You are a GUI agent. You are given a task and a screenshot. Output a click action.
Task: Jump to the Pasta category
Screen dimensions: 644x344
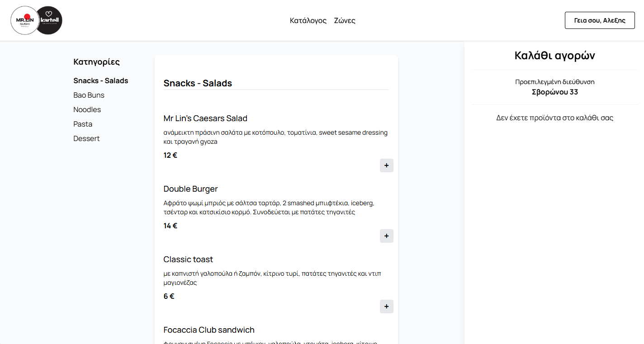(x=83, y=124)
